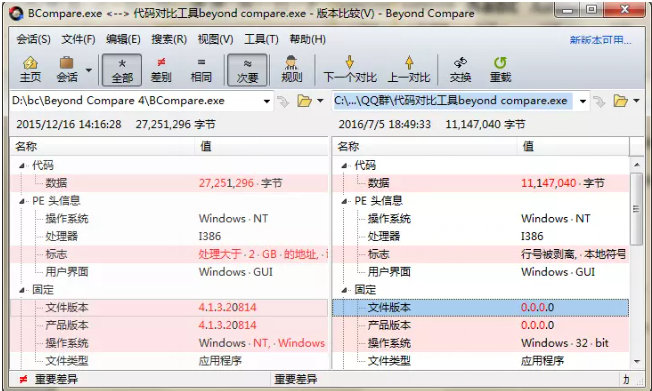
Task: Open the 文件(F) menu
Action: [x=79, y=40]
